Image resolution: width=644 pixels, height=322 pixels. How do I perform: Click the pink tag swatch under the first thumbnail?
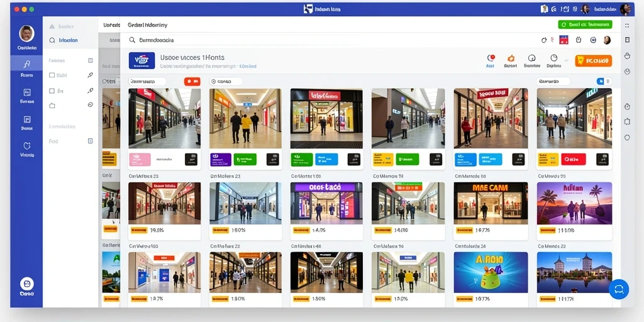(140, 159)
